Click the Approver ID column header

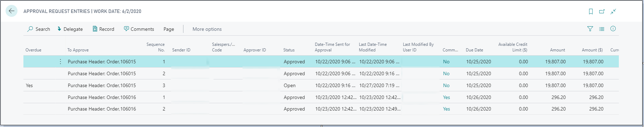click(x=255, y=50)
